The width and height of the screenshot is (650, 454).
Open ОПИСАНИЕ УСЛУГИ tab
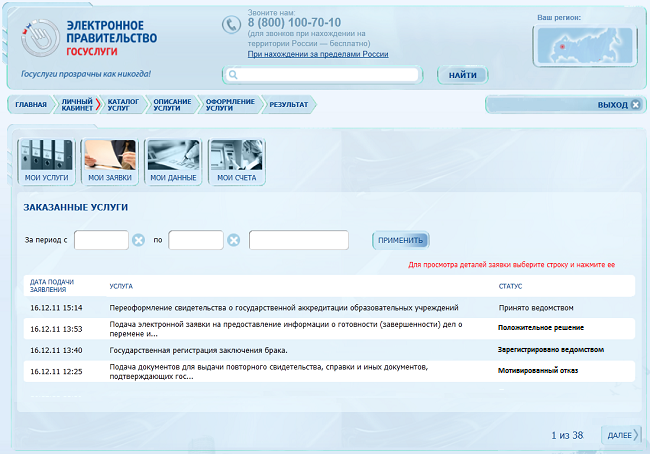(172, 104)
